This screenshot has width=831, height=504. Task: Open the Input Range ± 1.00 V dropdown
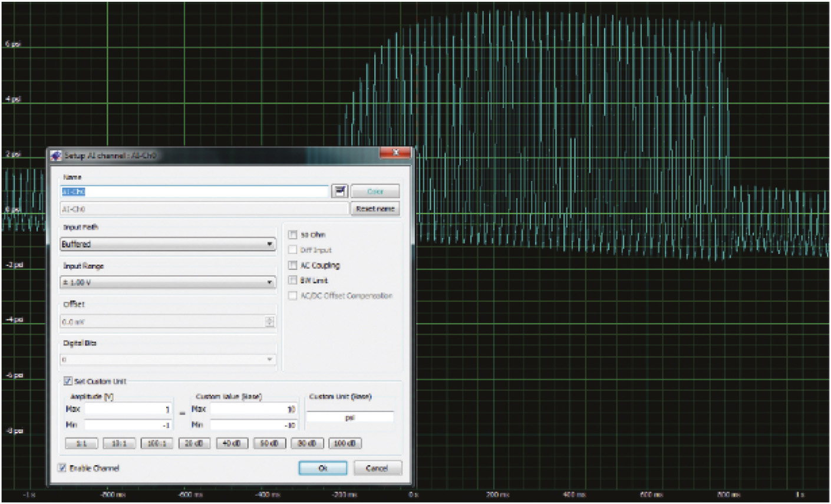[x=168, y=282]
